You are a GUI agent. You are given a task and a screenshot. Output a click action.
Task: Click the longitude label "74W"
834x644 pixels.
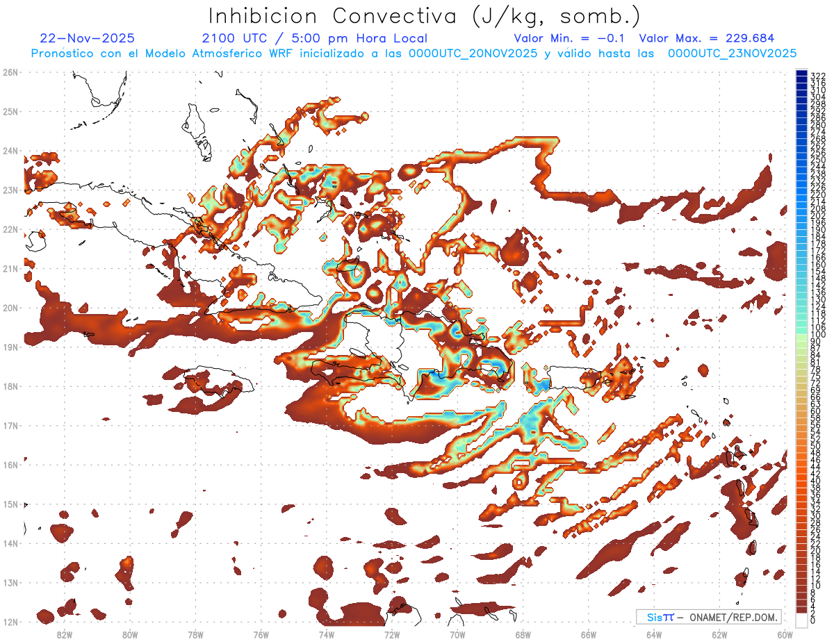point(327,634)
